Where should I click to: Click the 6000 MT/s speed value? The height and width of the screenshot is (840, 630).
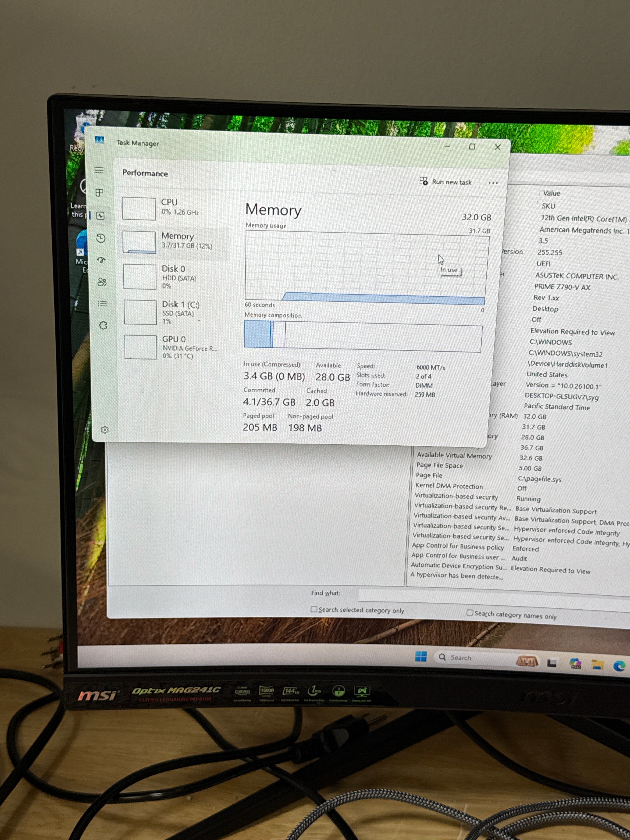(431, 367)
